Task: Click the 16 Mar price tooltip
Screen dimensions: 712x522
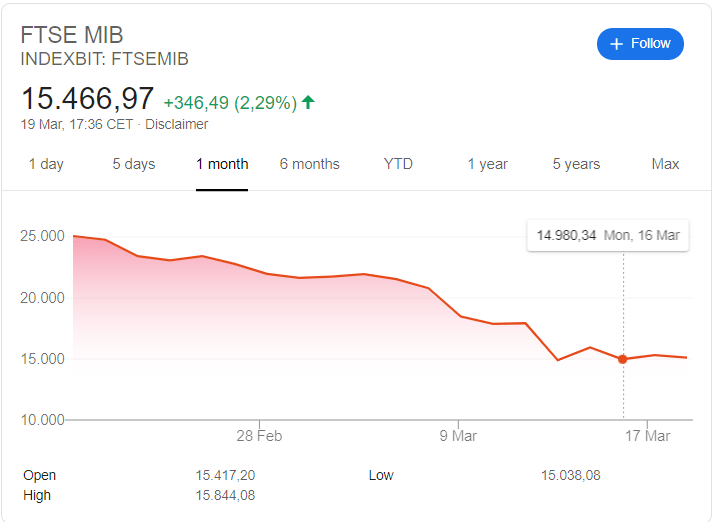Action: [x=608, y=236]
